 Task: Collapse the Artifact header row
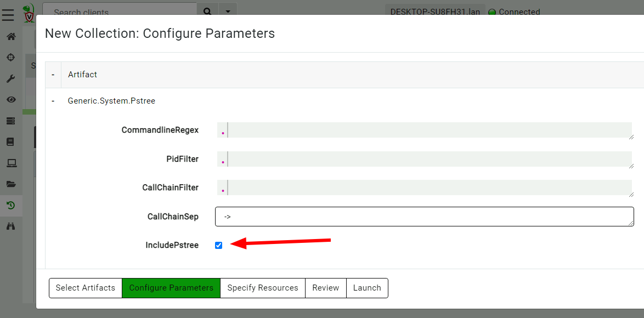53,75
